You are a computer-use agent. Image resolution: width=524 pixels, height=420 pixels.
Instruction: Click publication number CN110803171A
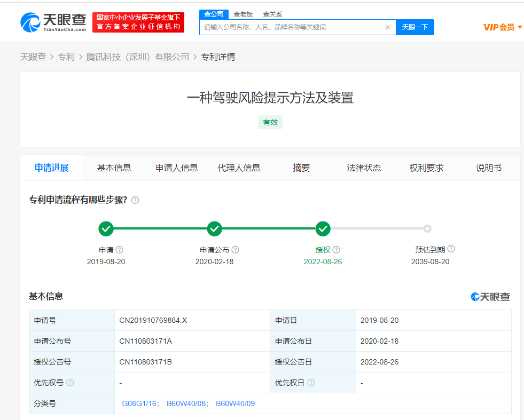click(145, 341)
